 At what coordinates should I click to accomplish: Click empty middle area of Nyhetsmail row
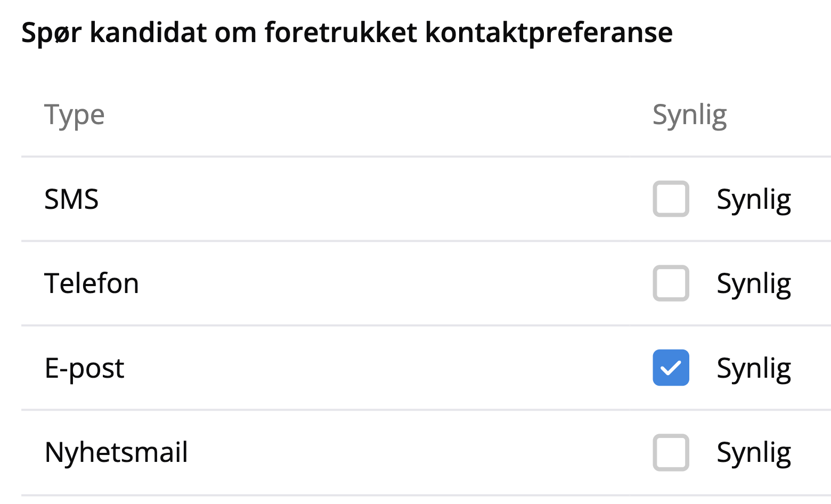click(x=373, y=452)
